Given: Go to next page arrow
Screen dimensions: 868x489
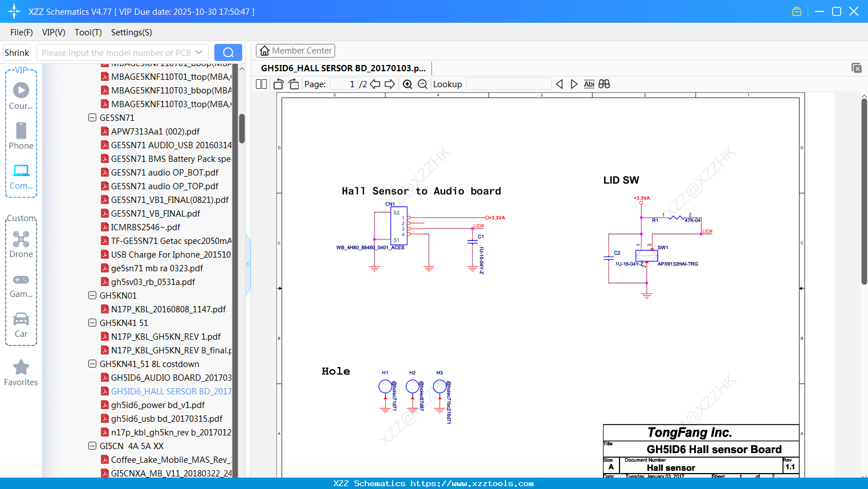Looking at the screenshot, I should point(390,84).
